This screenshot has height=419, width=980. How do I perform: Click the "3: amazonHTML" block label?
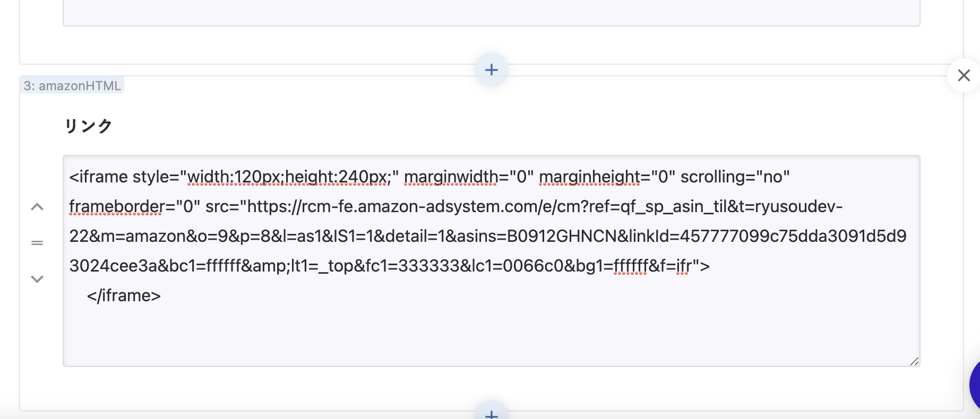click(x=72, y=85)
